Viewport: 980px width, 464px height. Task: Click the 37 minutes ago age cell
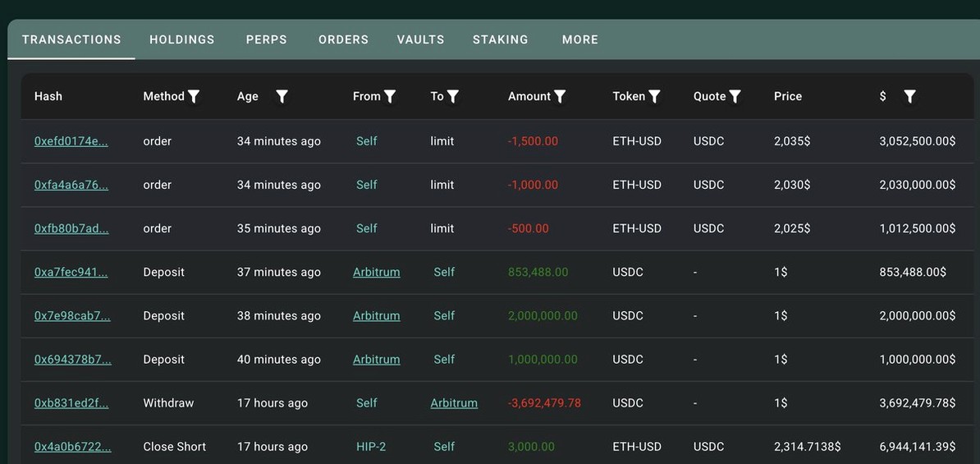279,272
